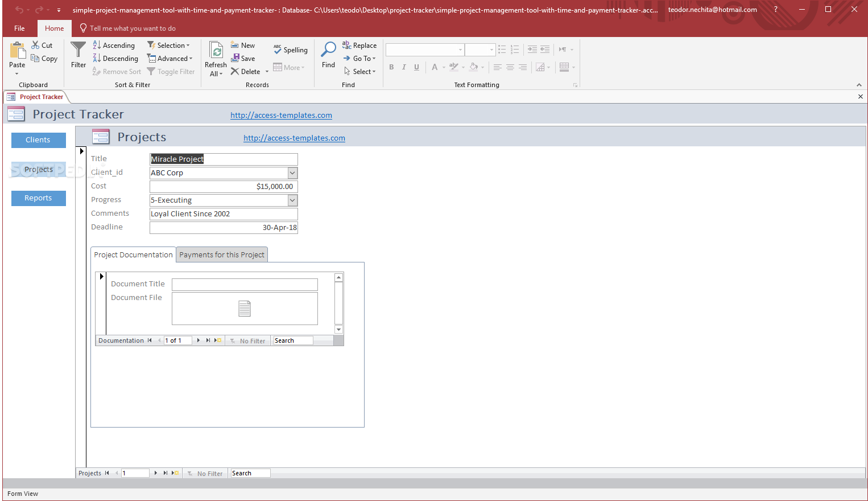The width and height of the screenshot is (868, 501).
Task: Expand Delete options arrow
Action: point(267,72)
